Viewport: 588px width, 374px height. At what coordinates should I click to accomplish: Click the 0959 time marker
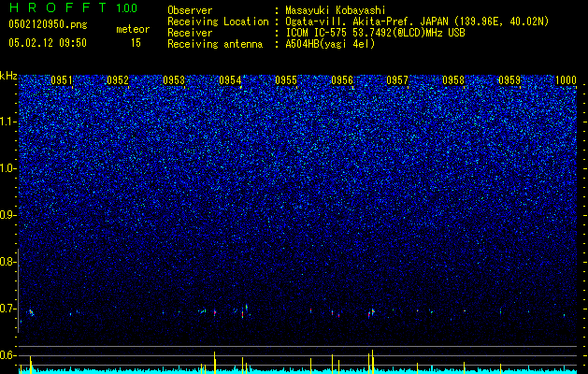tap(509, 80)
